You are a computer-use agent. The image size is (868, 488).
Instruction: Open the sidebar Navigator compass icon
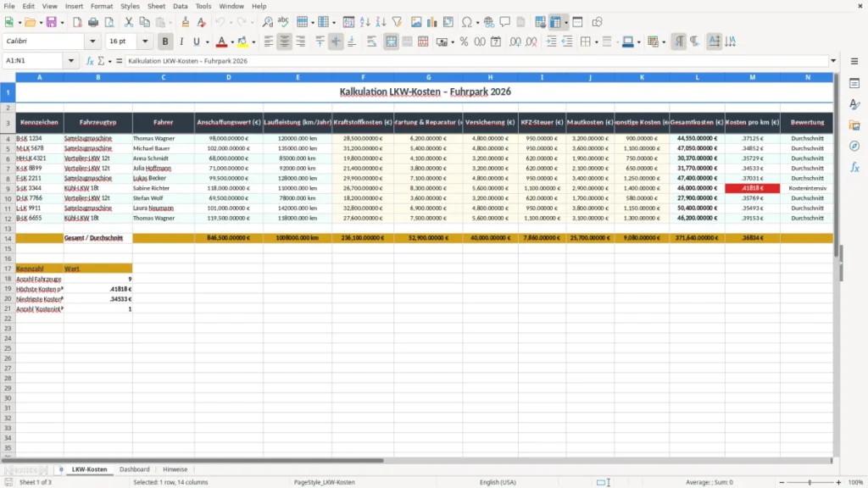click(x=854, y=146)
